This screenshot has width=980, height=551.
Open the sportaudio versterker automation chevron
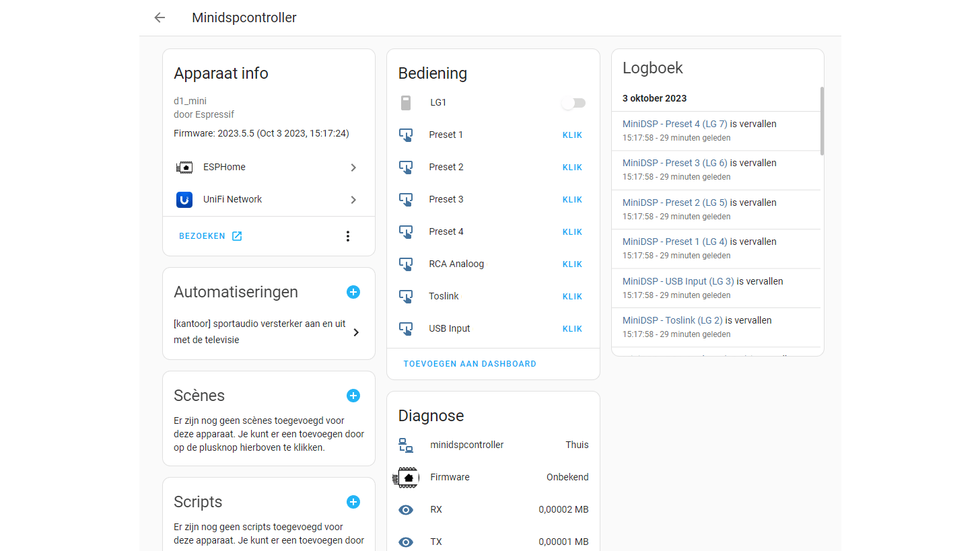pos(356,332)
